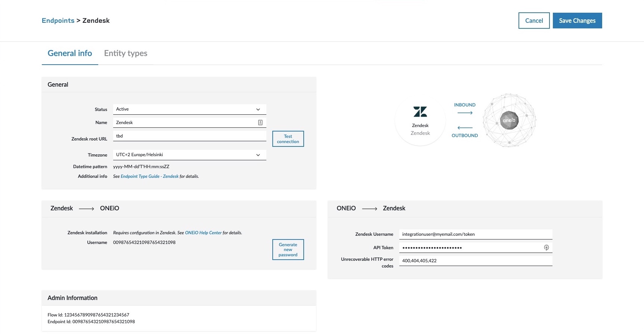Click the Zendesk breadcrumb title
This screenshot has width=644, height=334.
tap(96, 21)
